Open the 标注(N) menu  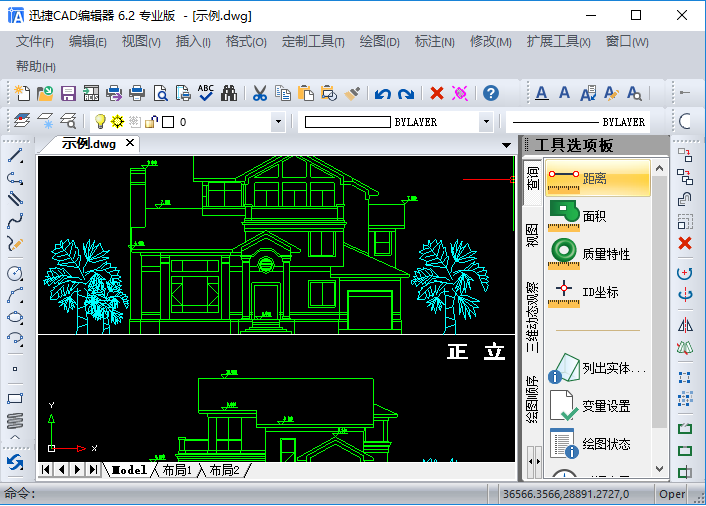coord(434,42)
